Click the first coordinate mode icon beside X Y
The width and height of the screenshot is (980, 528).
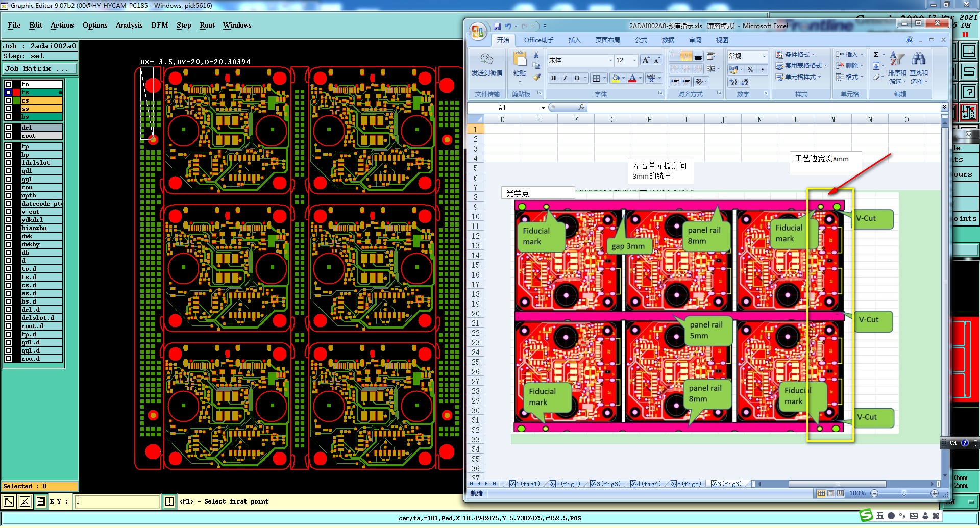(9, 501)
